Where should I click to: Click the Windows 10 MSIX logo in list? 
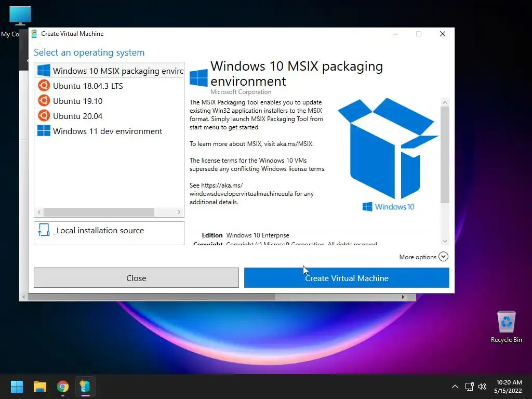click(44, 71)
